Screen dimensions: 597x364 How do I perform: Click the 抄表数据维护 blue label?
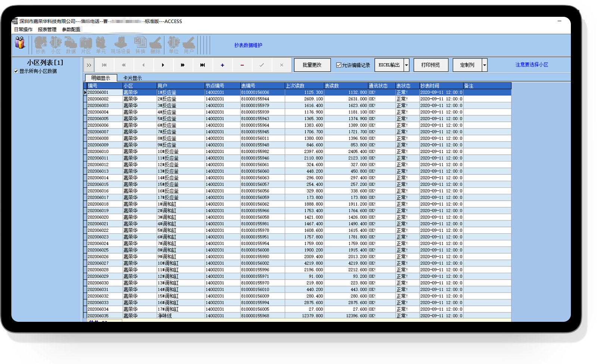click(x=248, y=45)
